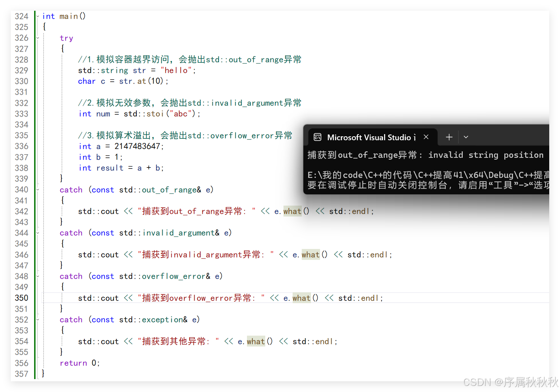Click comment about invalid_argument on line 332
Image resolution: width=560 pixels, height=392 pixels.
pyautogui.click(x=190, y=103)
